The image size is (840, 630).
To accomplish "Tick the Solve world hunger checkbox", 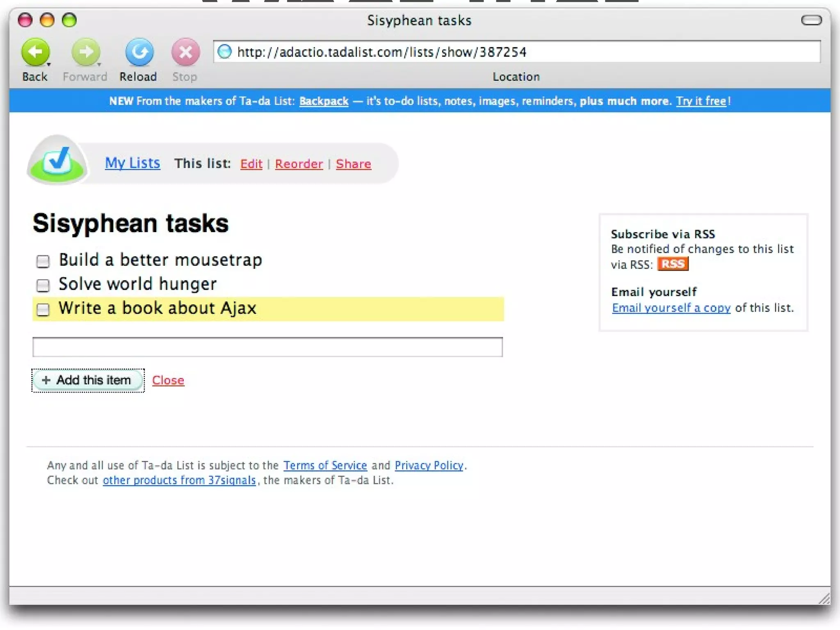I will tap(43, 285).
